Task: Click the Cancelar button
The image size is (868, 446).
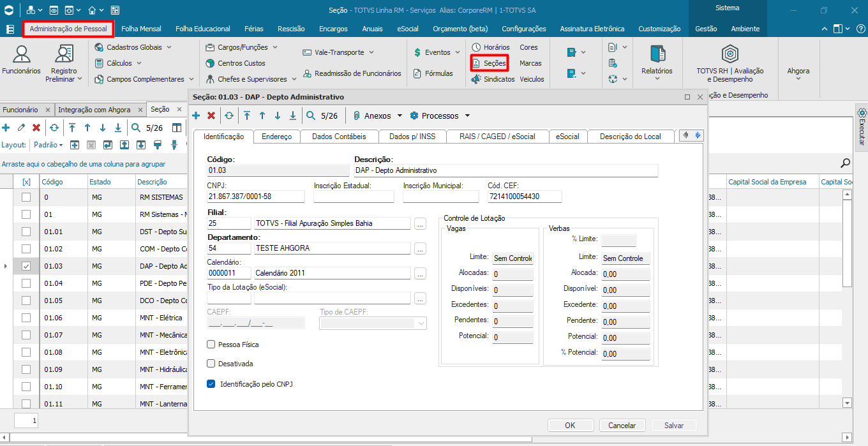Action: (x=622, y=425)
